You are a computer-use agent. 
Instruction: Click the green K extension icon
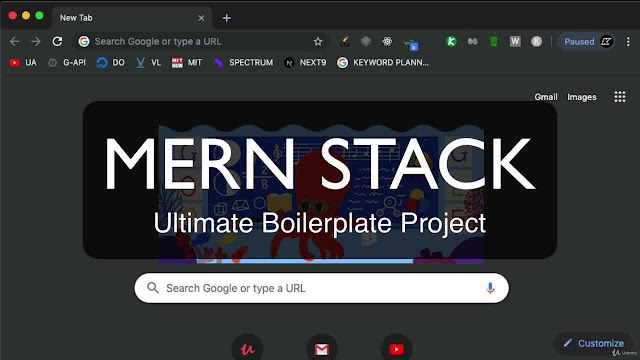(451, 41)
